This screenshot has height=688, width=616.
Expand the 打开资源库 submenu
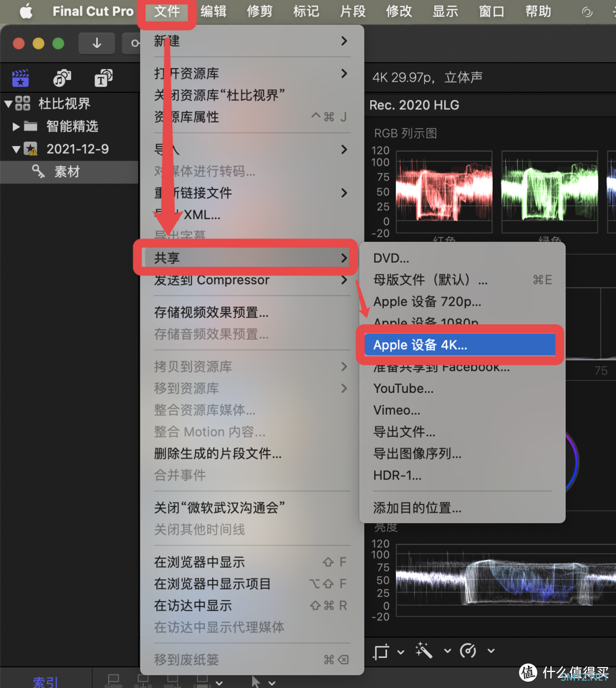click(252, 74)
